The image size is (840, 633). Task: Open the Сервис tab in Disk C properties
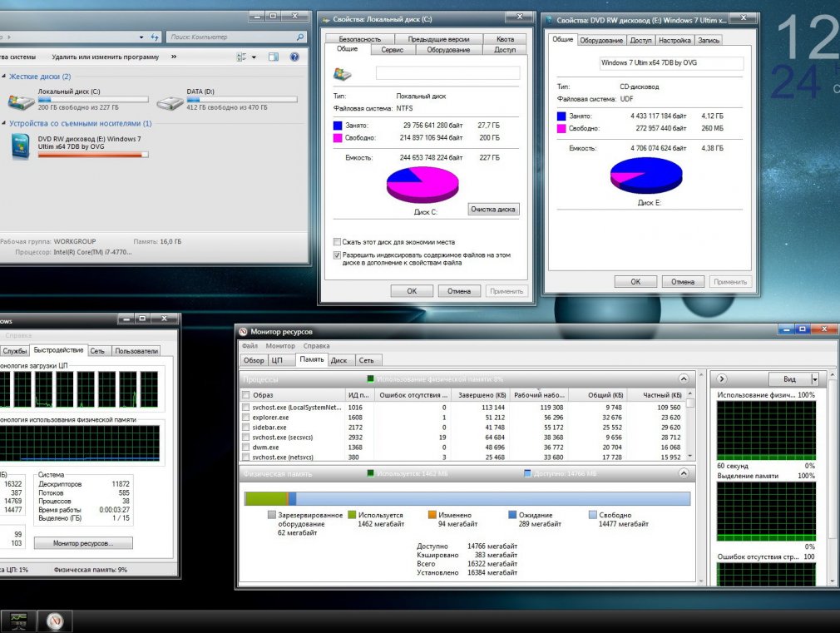pos(393,50)
